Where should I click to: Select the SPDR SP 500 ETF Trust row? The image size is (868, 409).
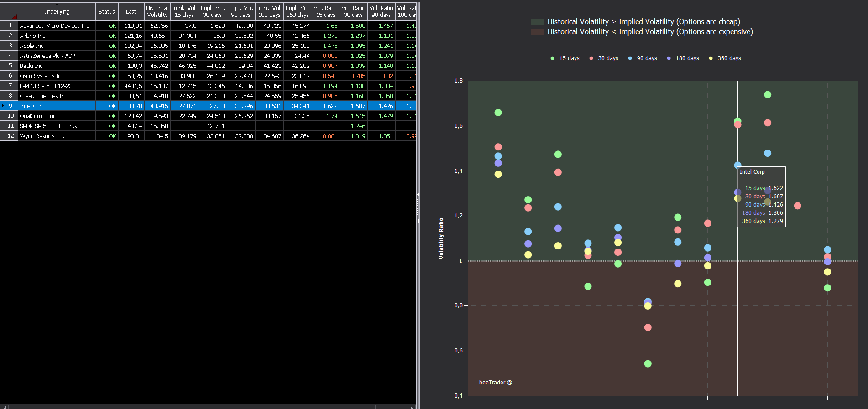point(208,126)
